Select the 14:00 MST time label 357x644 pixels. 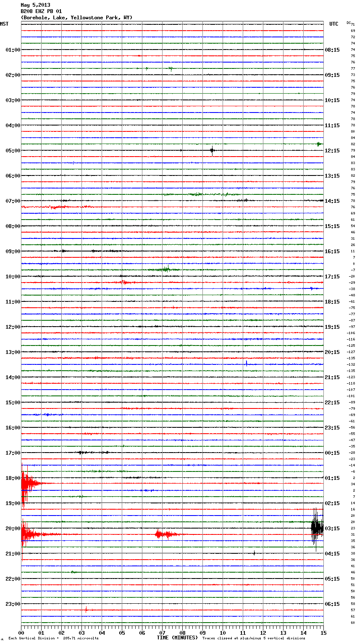click(x=13, y=377)
